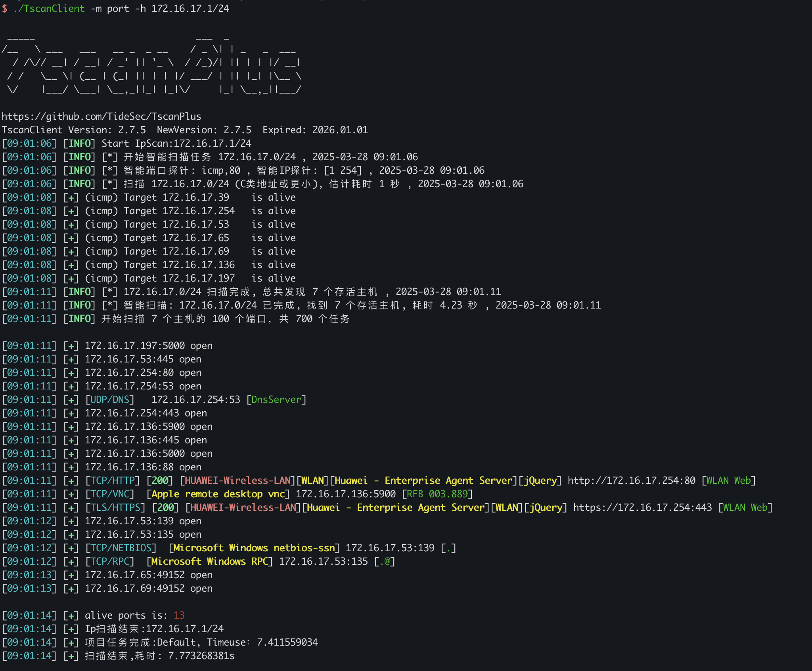Click the red alive ports count 13

click(179, 615)
